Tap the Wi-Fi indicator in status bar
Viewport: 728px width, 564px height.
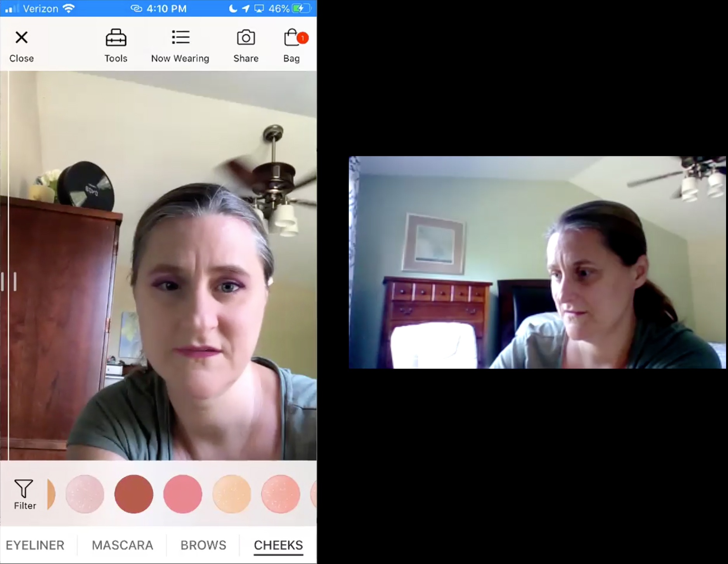tap(69, 8)
